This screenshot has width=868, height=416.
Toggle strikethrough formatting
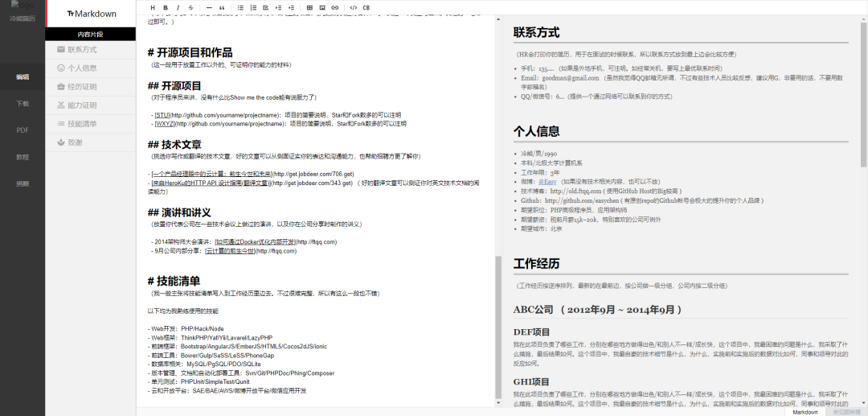point(190,8)
